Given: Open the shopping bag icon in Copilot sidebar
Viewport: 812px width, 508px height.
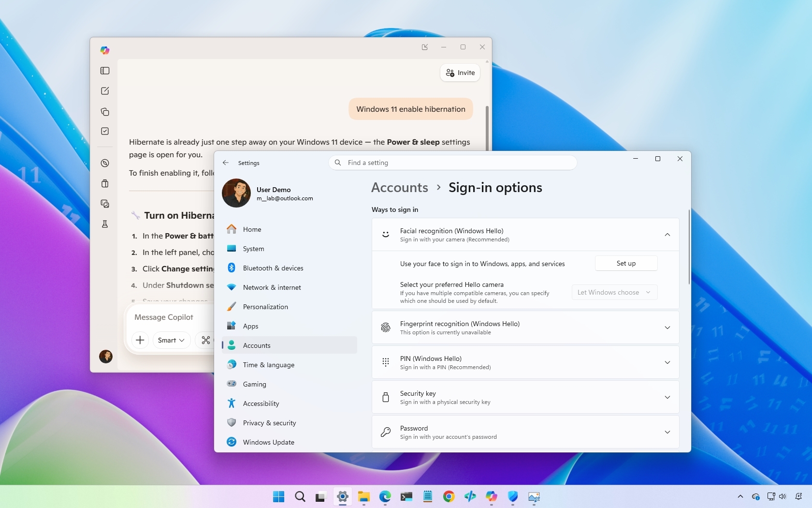Looking at the screenshot, I should point(104,183).
